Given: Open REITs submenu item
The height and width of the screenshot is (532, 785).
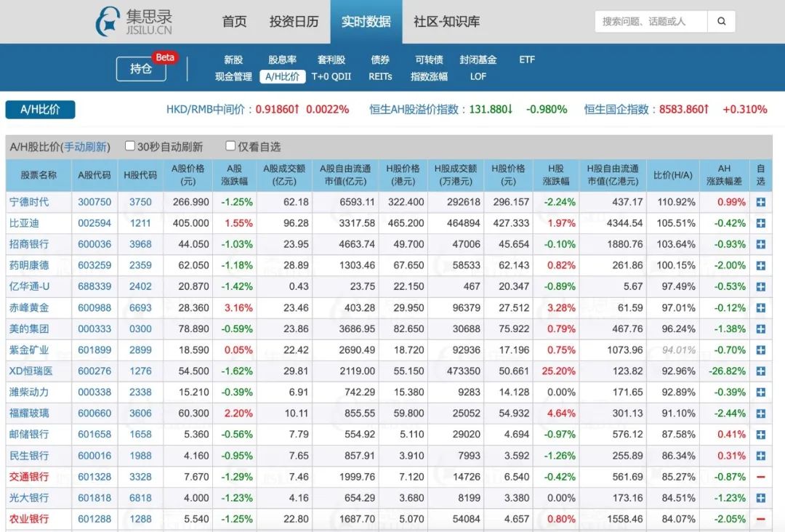Looking at the screenshot, I should 380,76.
